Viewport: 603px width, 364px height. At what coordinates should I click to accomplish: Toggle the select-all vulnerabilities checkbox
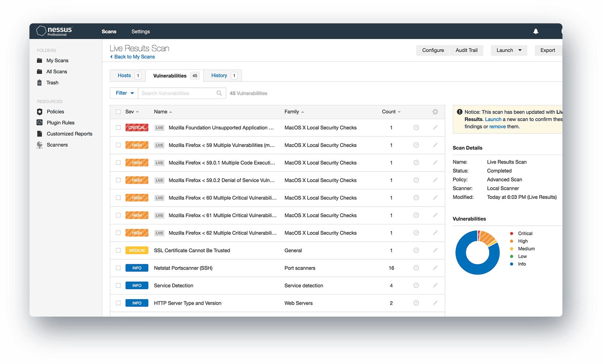click(118, 112)
